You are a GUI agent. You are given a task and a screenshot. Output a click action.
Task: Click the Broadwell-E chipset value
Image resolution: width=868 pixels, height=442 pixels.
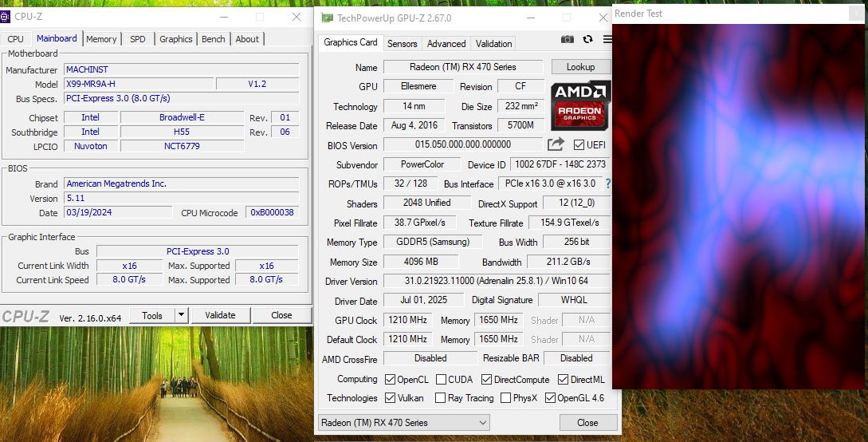pyautogui.click(x=182, y=117)
